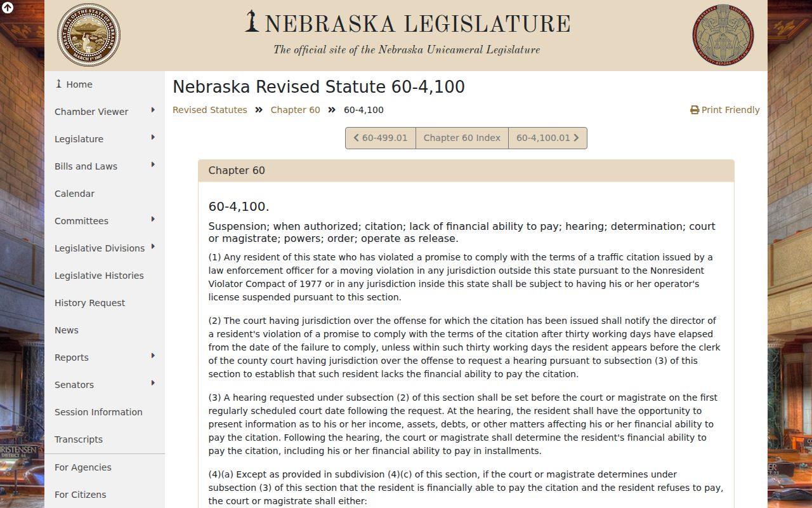Viewport: 812px width, 508px height.
Task: Click the sower statue icon in the site title
Action: [x=252, y=21]
